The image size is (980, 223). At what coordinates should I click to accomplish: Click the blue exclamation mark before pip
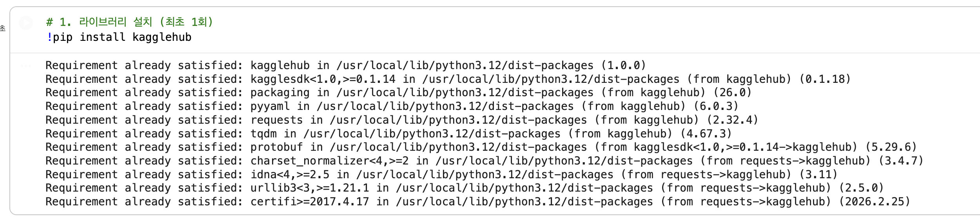[x=49, y=37]
